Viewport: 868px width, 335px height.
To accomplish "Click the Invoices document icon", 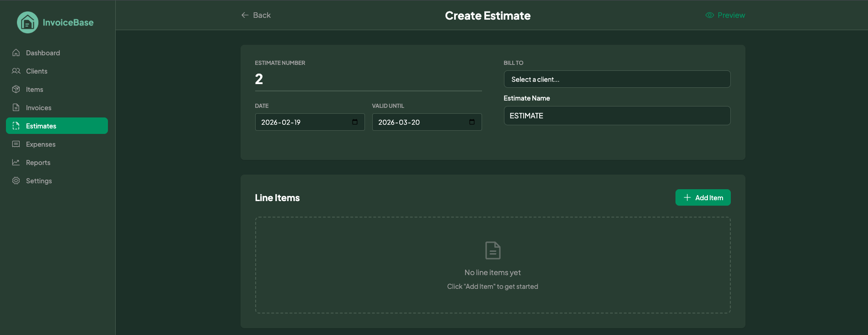I will 16,107.
